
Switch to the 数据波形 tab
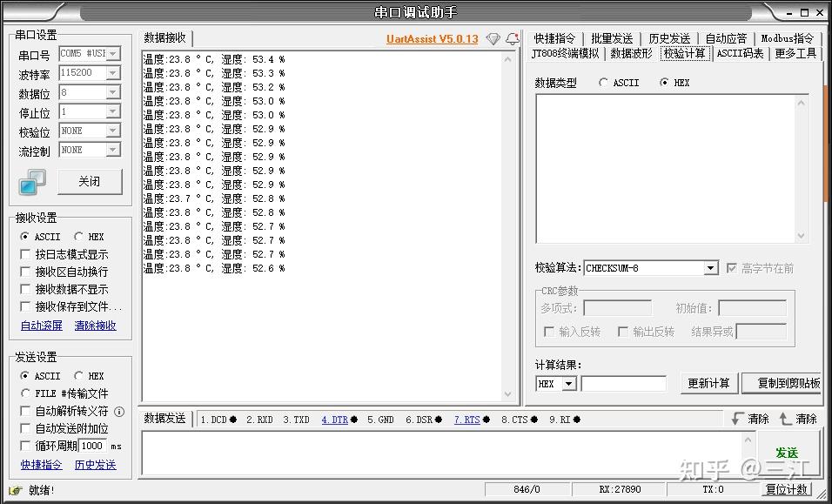631,52
